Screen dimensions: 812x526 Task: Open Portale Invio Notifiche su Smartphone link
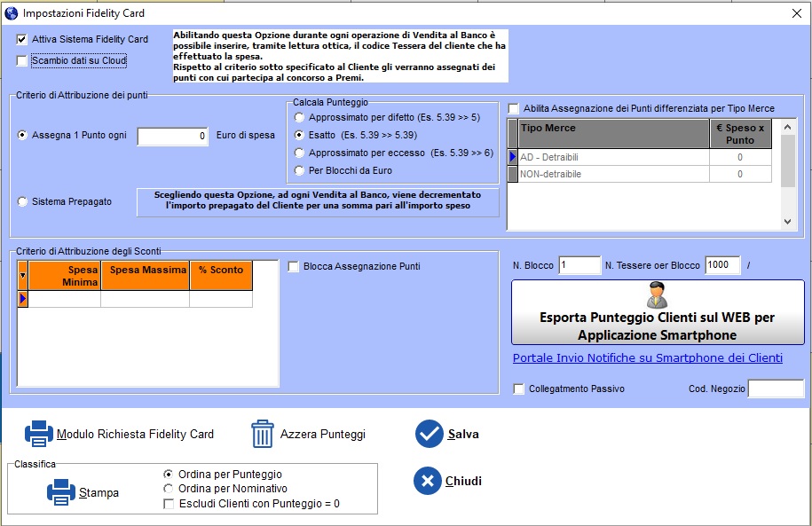[647, 358]
